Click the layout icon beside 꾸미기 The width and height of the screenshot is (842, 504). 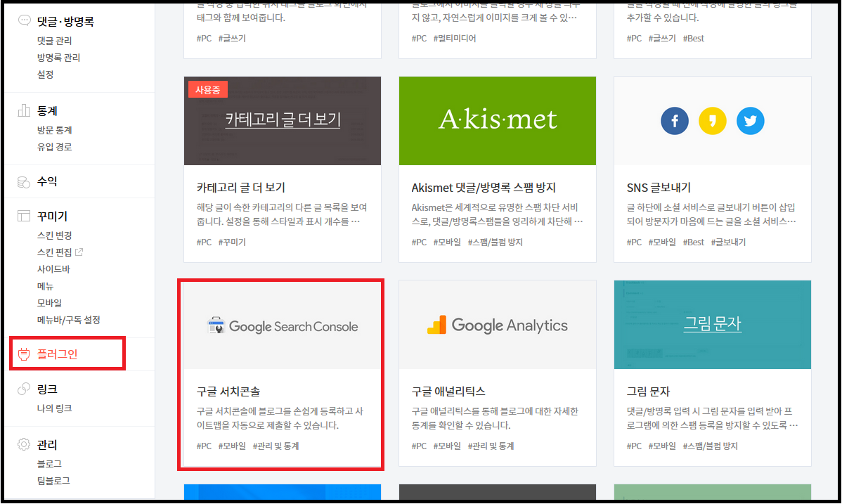click(24, 216)
